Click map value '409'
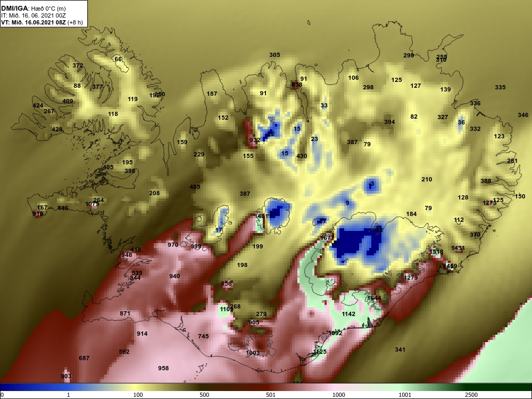 [x=68, y=101]
